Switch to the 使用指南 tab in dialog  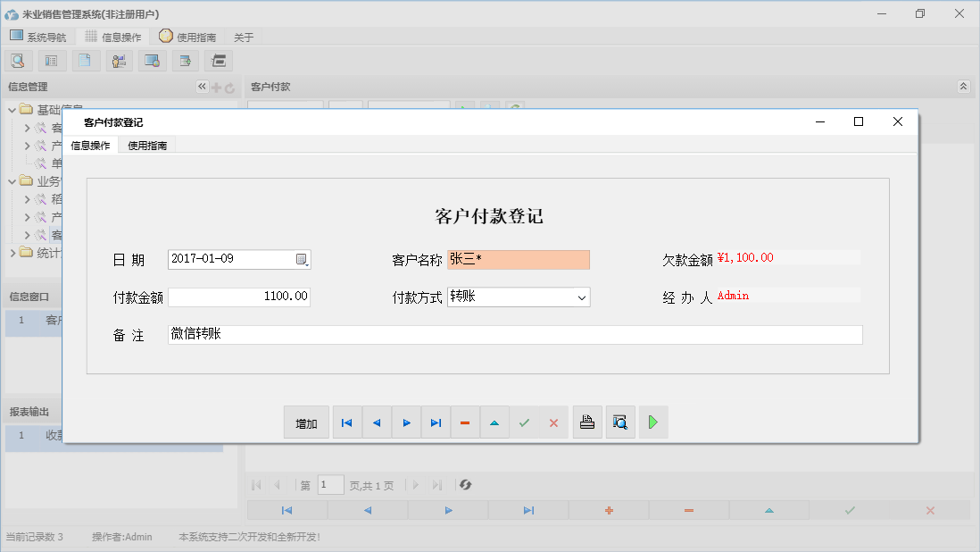pyautogui.click(x=145, y=143)
